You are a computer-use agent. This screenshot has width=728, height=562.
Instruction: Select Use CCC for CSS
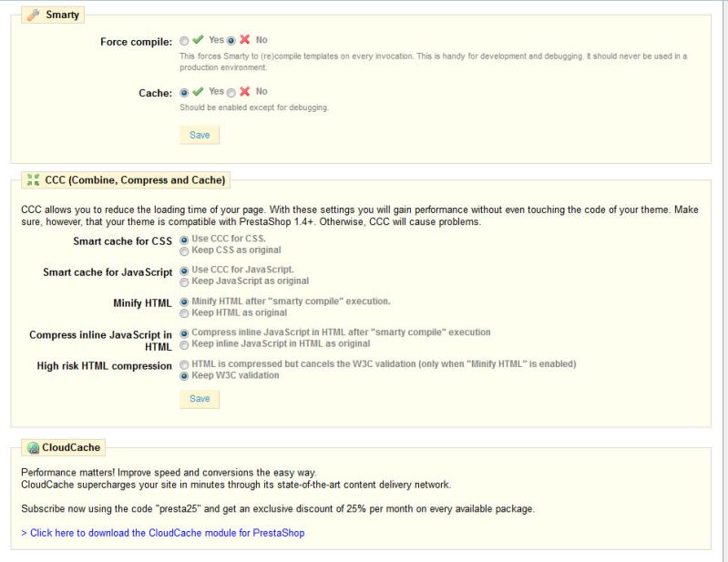184,240
